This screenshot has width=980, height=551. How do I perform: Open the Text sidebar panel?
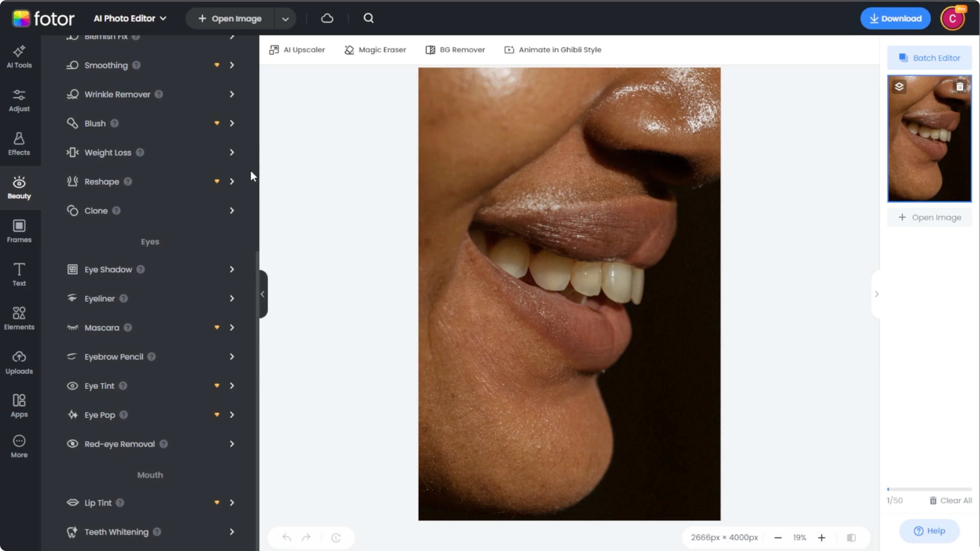pyautogui.click(x=19, y=275)
